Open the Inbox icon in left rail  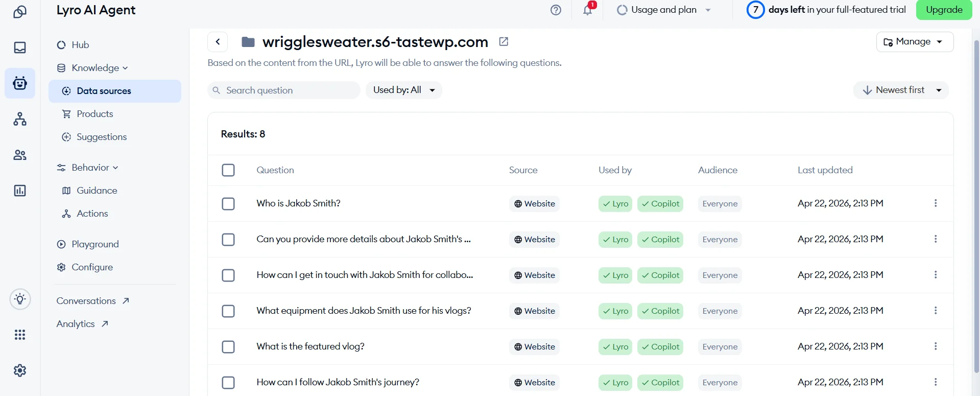(20, 48)
